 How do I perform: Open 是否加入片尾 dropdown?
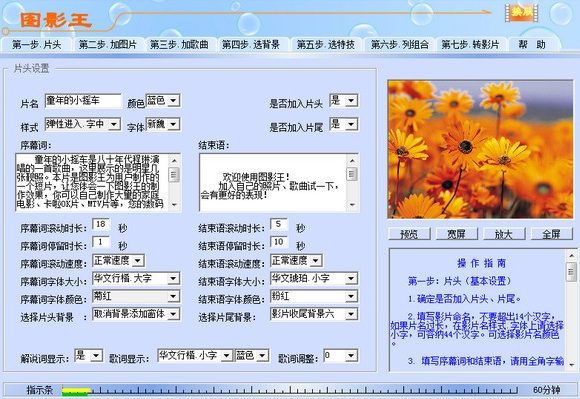pyautogui.click(x=344, y=124)
